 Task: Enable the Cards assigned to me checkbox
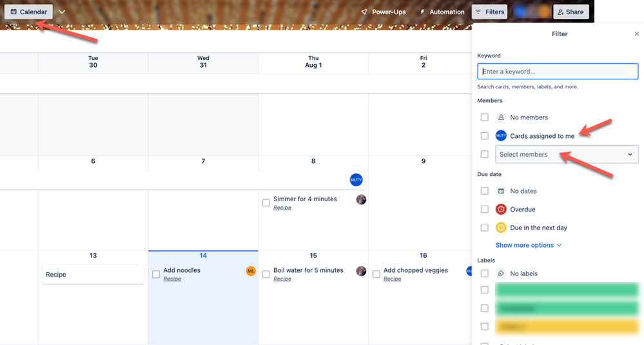(484, 136)
